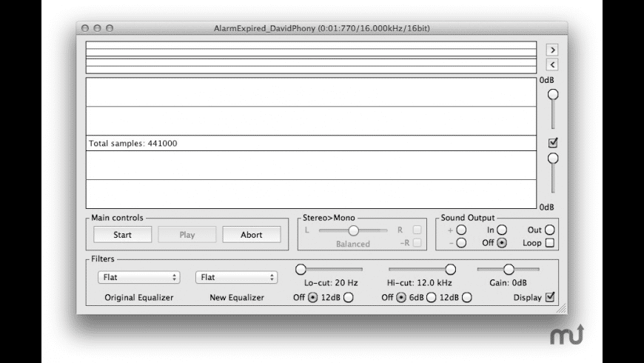This screenshot has height=363, width=644.
Task: Select the 'In' sound output radio
Action: coord(502,230)
